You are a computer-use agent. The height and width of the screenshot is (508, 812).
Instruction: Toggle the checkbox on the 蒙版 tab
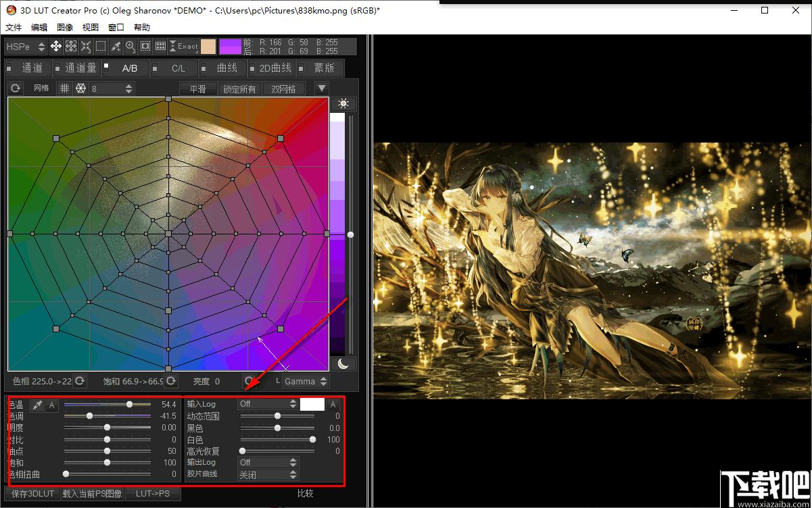[300, 68]
